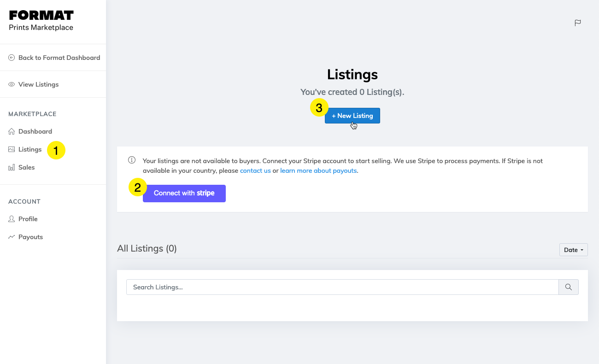Go to Payouts under Account
This screenshot has width=599, height=364.
point(30,237)
